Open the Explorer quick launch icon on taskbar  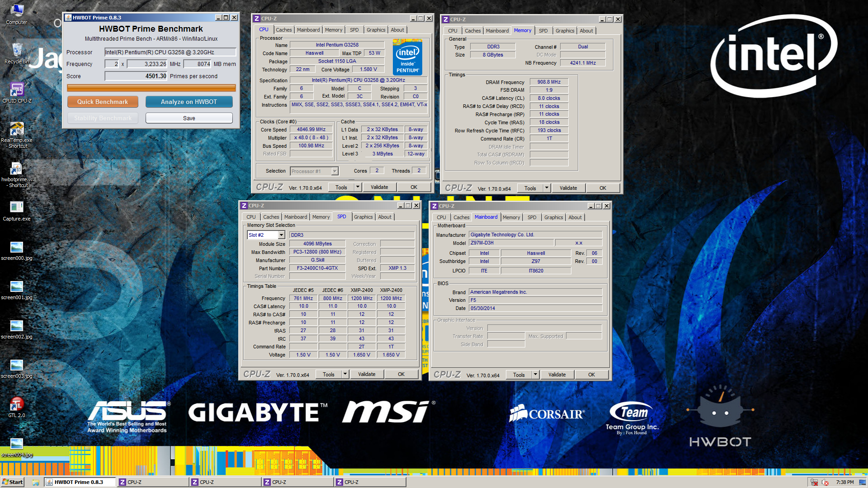[x=36, y=482]
